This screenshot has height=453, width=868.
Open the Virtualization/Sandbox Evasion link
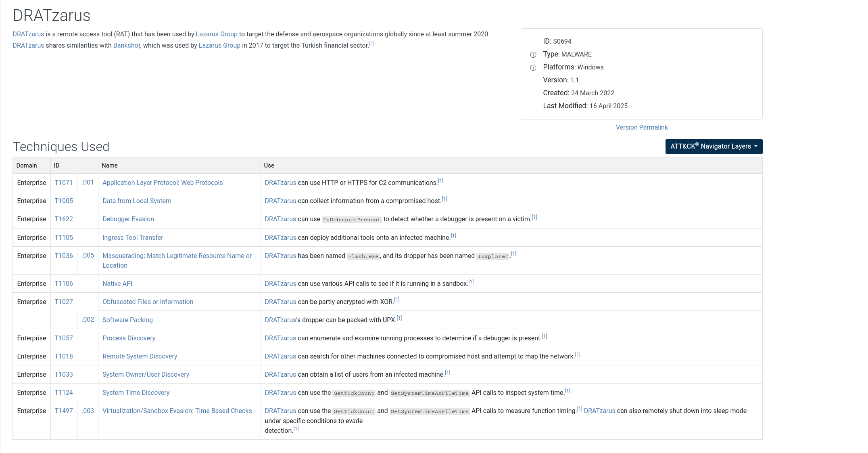[x=147, y=411]
